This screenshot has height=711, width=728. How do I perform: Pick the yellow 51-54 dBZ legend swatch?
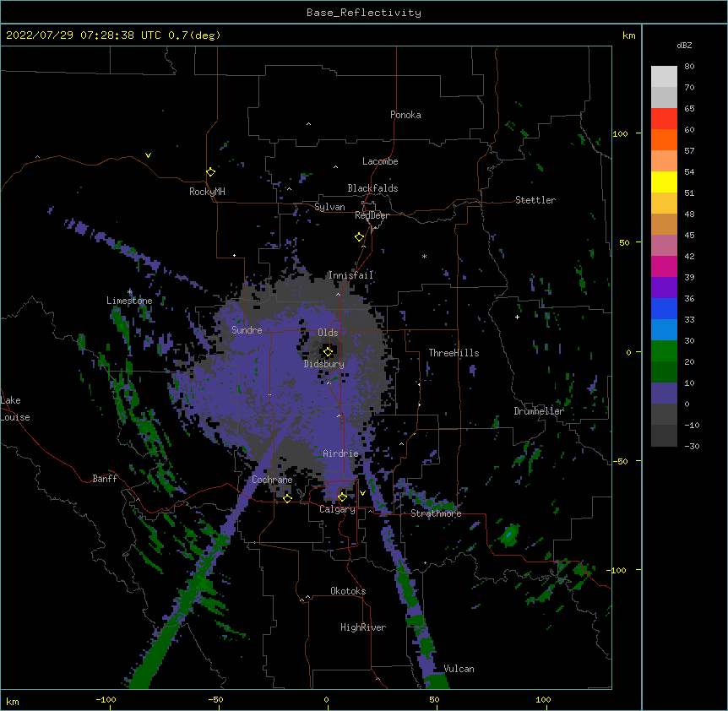click(664, 182)
